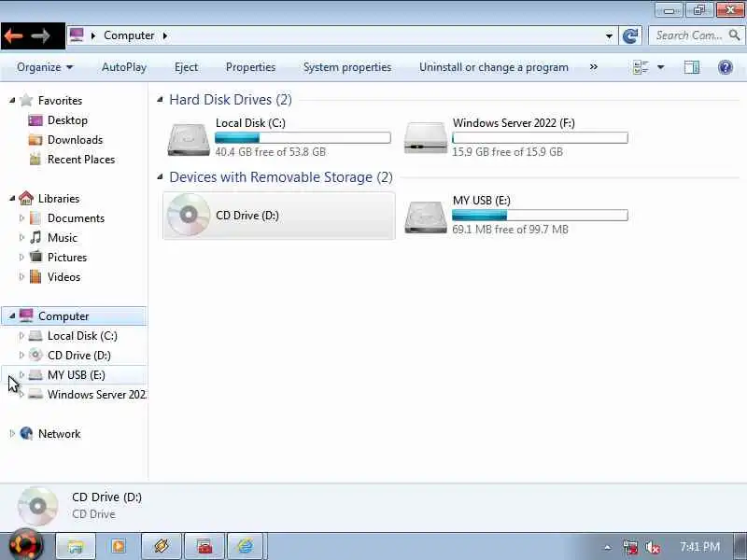Toggle the preview pane icon
This screenshot has height=560, width=747.
click(x=691, y=67)
